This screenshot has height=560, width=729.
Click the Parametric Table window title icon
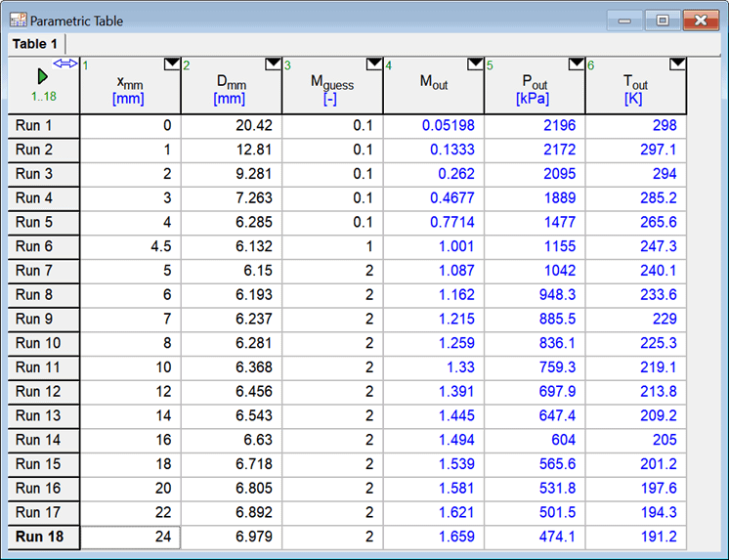pyautogui.click(x=17, y=20)
